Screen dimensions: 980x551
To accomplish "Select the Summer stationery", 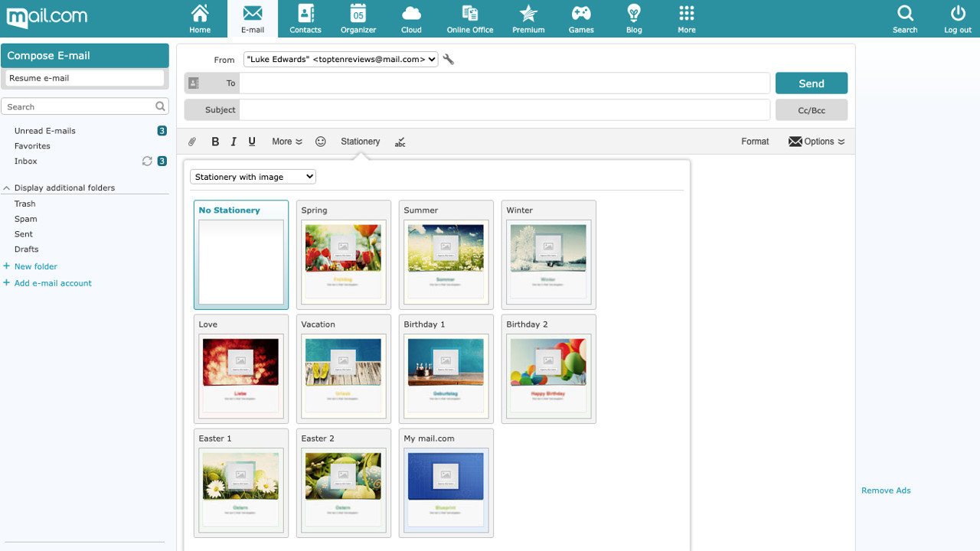I will click(446, 255).
